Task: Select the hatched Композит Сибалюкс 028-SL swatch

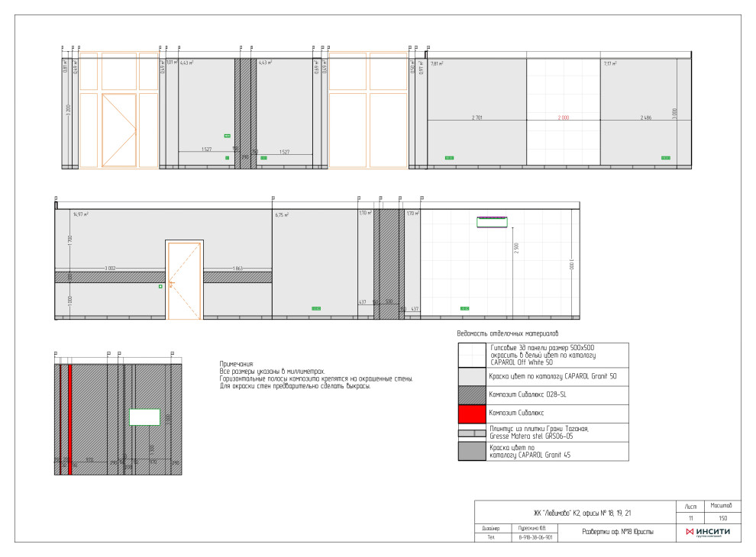Action: (x=471, y=394)
